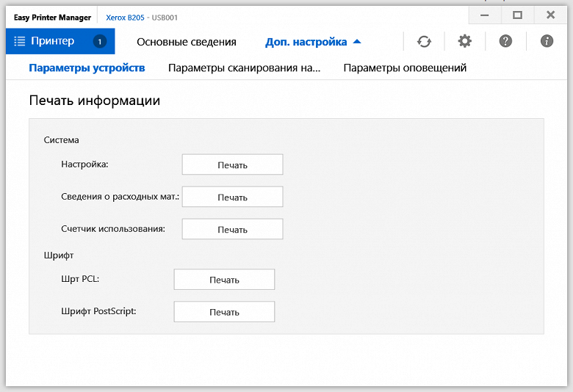Print the Шрт PCL font list
The width and height of the screenshot is (573, 392).
click(224, 280)
